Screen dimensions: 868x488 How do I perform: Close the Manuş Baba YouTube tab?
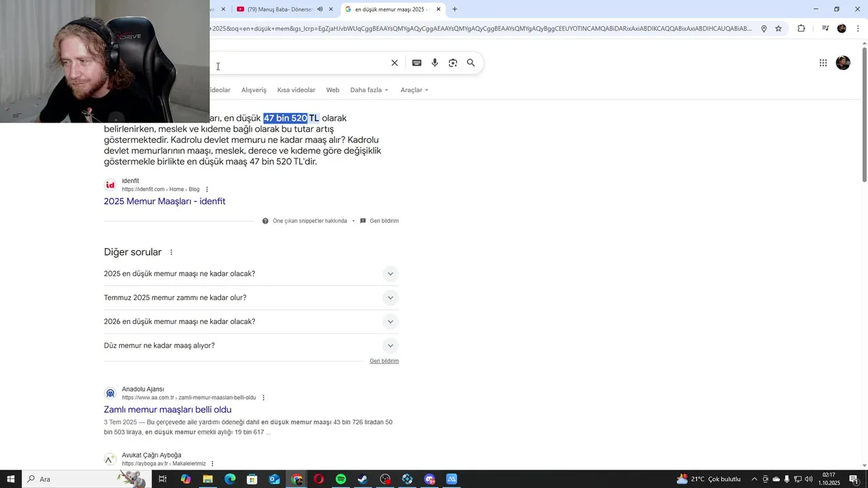(x=331, y=9)
